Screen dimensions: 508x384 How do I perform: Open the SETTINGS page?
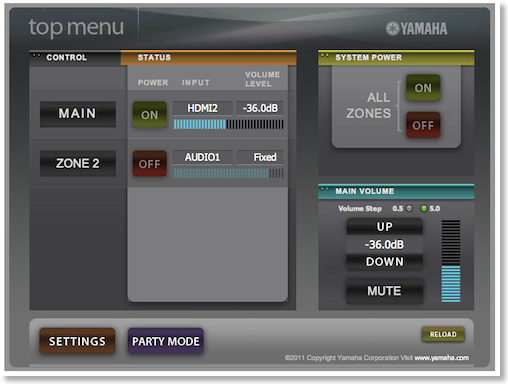tap(77, 341)
